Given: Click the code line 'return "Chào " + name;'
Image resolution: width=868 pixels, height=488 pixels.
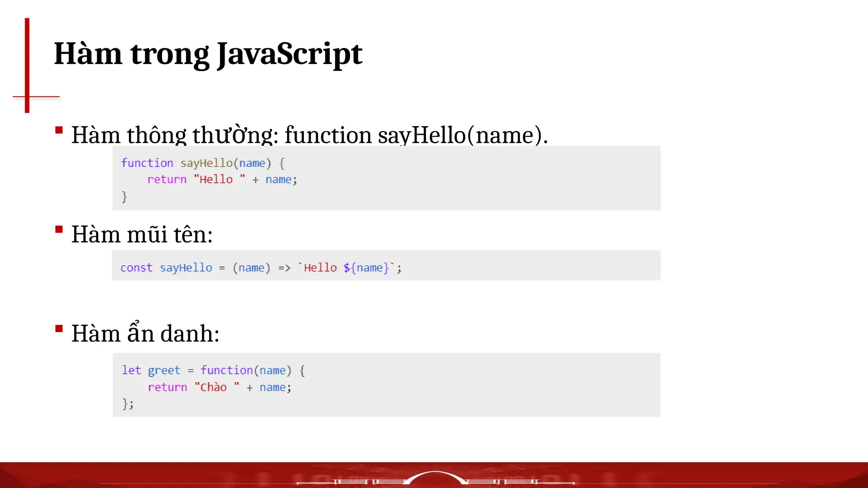Looking at the screenshot, I should coord(220,387).
